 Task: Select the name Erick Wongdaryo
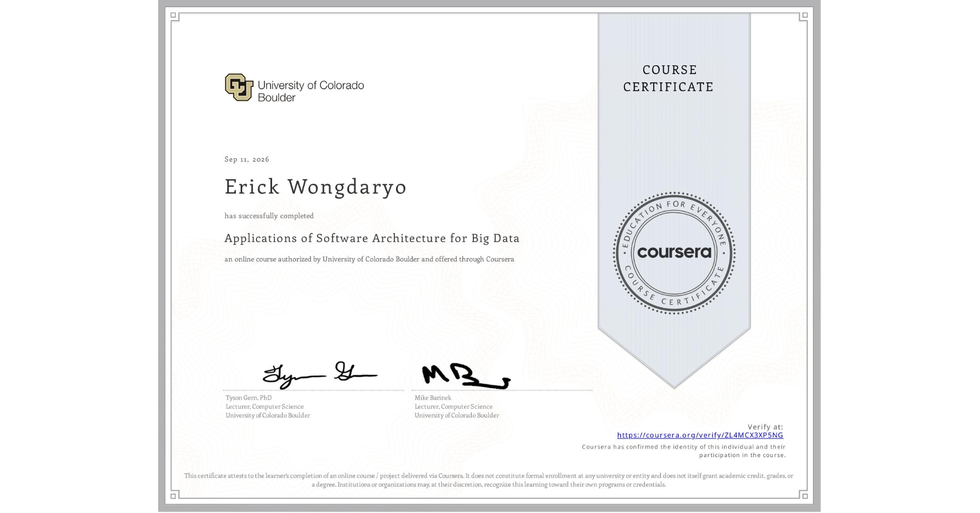point(315,187)
